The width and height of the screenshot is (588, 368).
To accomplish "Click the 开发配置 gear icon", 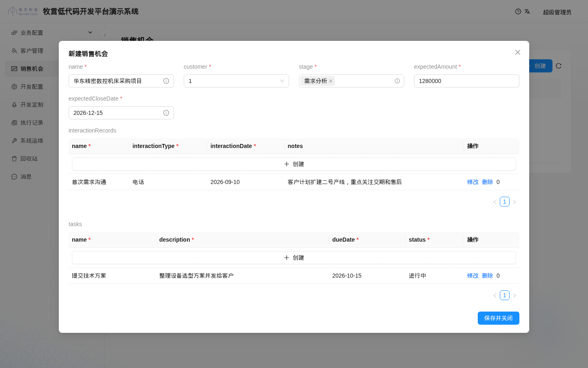I will [14, 87].
